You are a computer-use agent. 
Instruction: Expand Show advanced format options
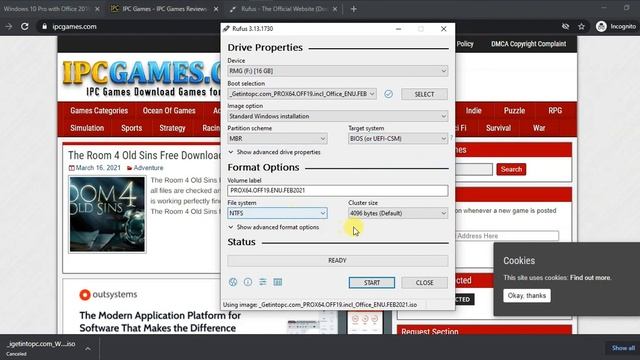273,227
